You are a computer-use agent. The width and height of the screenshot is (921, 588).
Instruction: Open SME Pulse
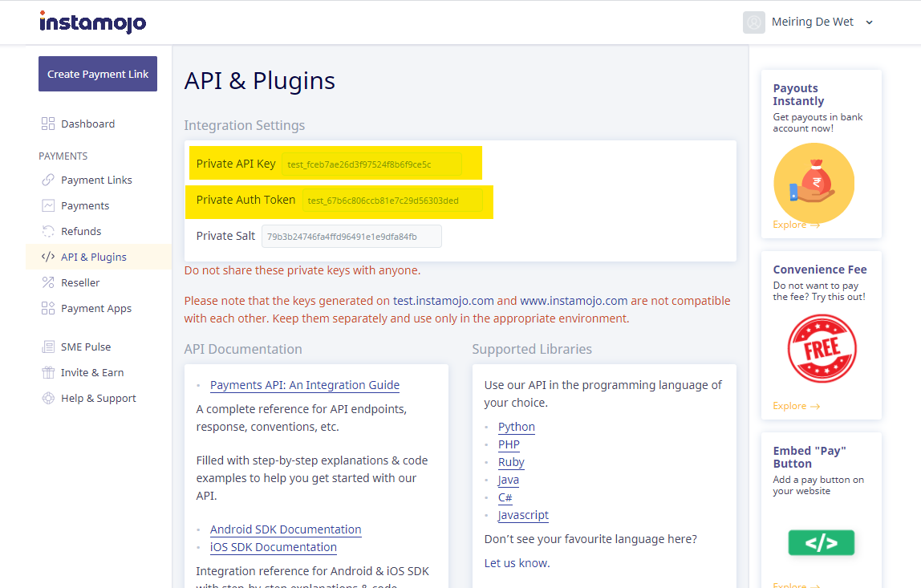(x=86, y=347)
